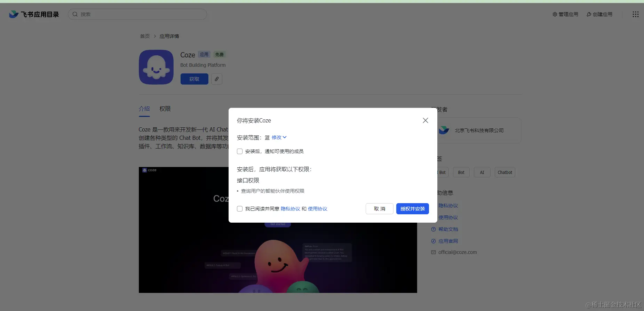
Task: Click the 免费 label badge
Action: click(x=220, y=55)
